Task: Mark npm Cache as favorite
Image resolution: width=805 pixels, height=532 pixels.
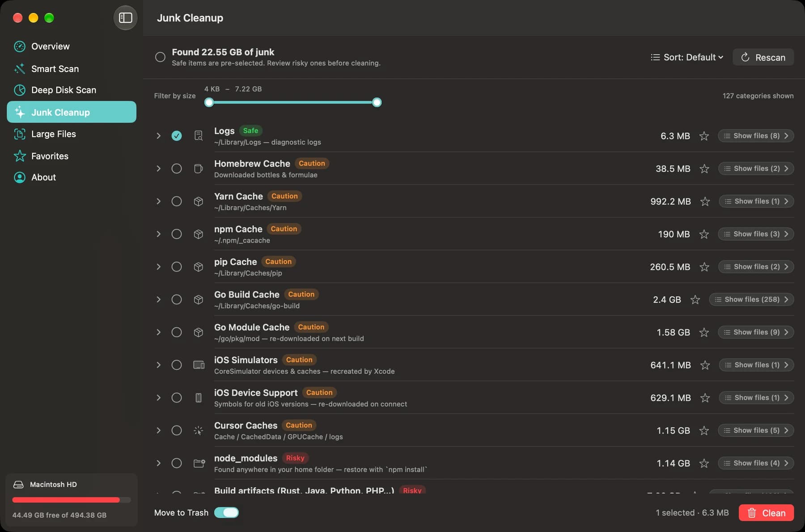Action: (x=704, y=234)
